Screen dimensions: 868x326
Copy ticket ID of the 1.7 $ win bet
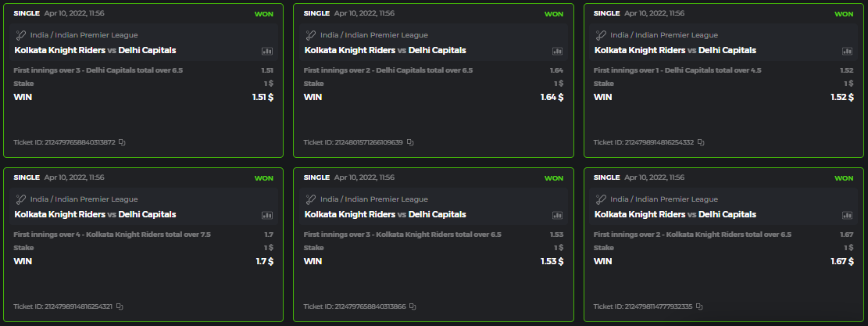tap(120, 306)
